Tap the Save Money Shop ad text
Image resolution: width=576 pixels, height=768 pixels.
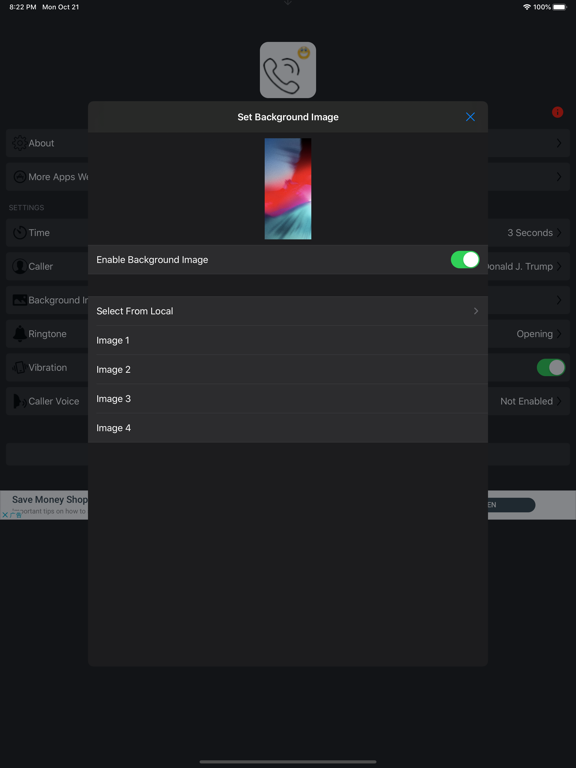(49, 500)
